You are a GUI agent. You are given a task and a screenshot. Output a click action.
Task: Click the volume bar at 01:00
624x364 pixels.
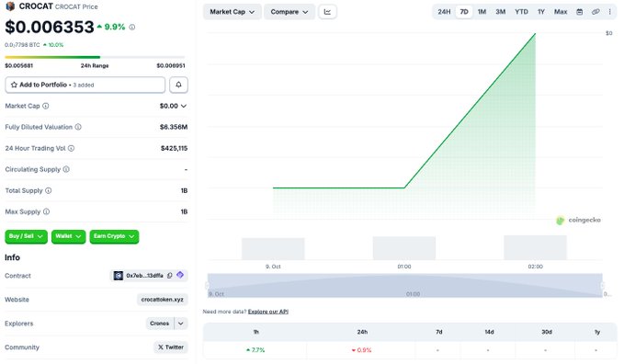coord(404,248)
